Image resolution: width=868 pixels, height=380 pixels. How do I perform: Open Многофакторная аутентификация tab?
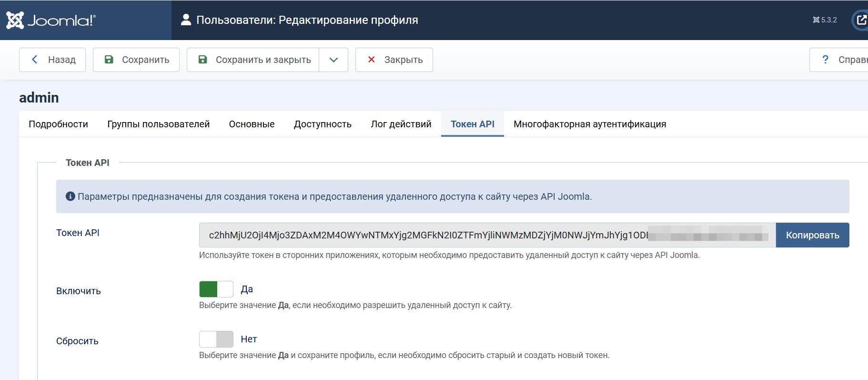pos(590,124)
